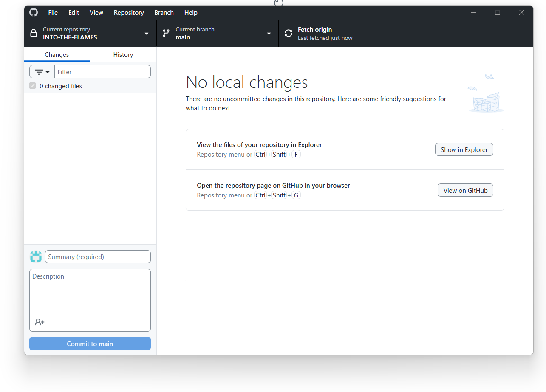Open the Branch menu

click(x=164, y=12)
